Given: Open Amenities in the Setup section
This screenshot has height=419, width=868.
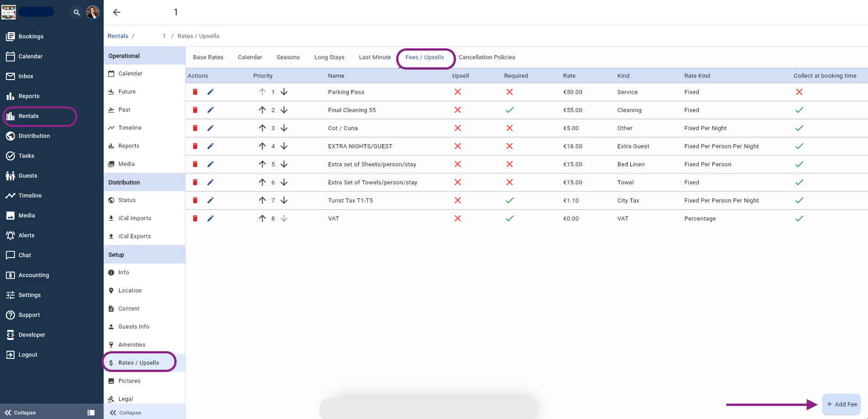Looking at the screenshot, I should [x=132, y=345].
